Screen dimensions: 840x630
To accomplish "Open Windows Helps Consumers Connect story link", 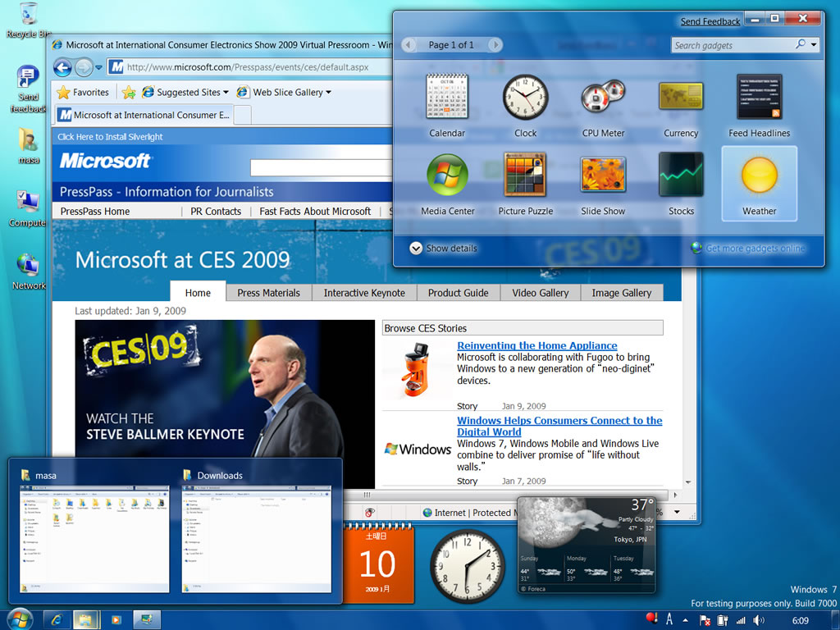I will pos(559,427).
